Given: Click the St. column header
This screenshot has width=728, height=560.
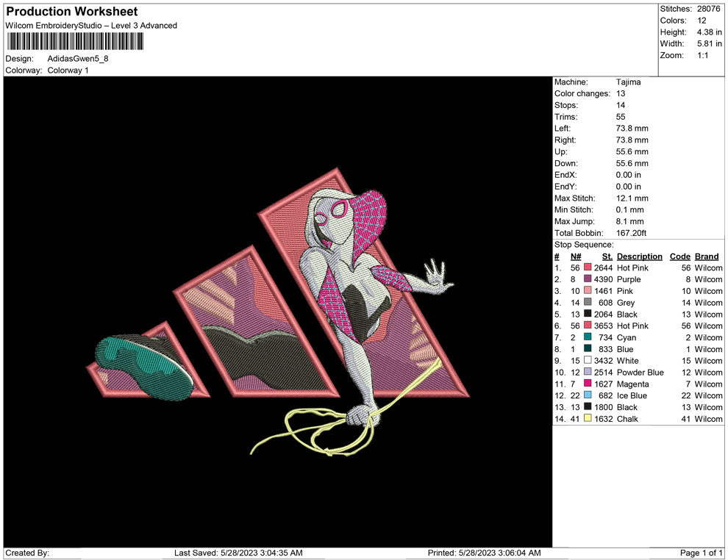Looking at the screenshot, I should coord(607,256).
